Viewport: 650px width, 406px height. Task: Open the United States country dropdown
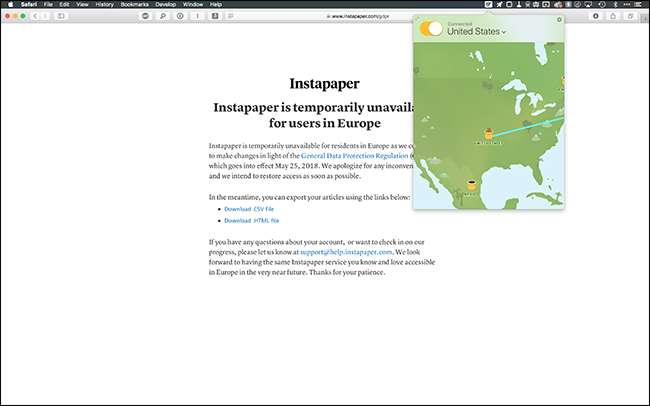pos(476,32)
